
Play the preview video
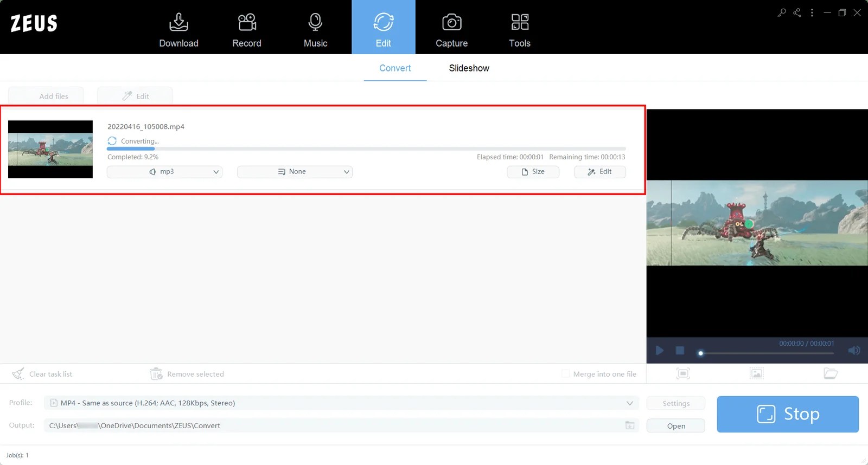(660, 351)
